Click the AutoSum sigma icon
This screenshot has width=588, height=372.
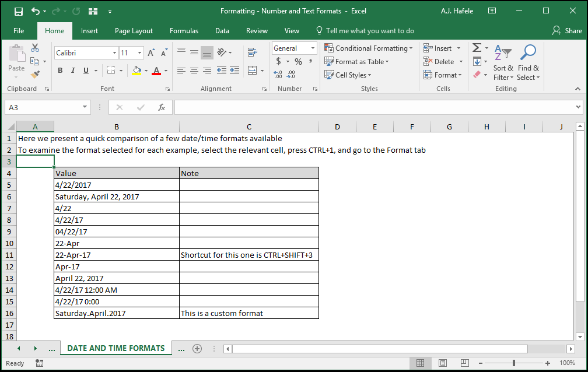click(477, 48)
